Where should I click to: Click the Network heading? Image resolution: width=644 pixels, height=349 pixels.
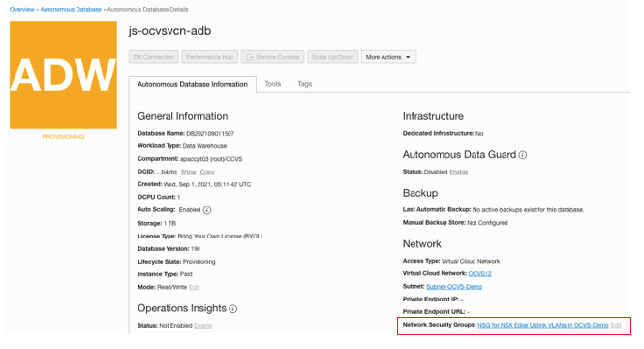point(422,244)
